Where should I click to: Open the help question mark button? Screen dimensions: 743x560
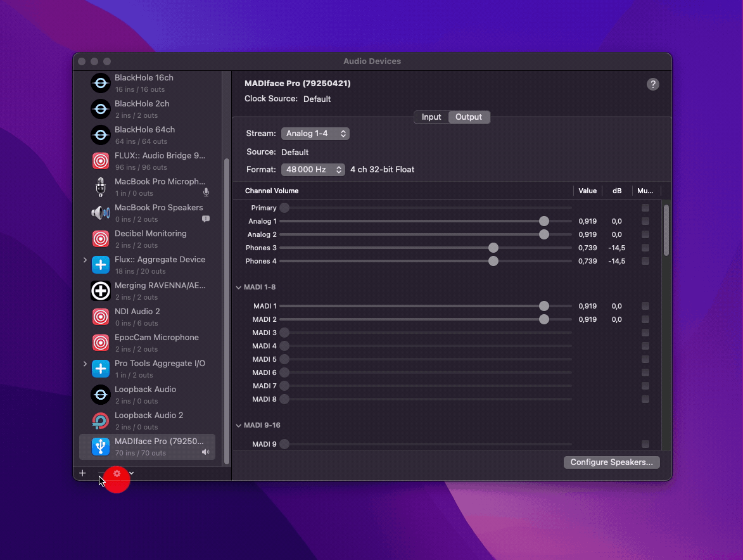point(652,84)
